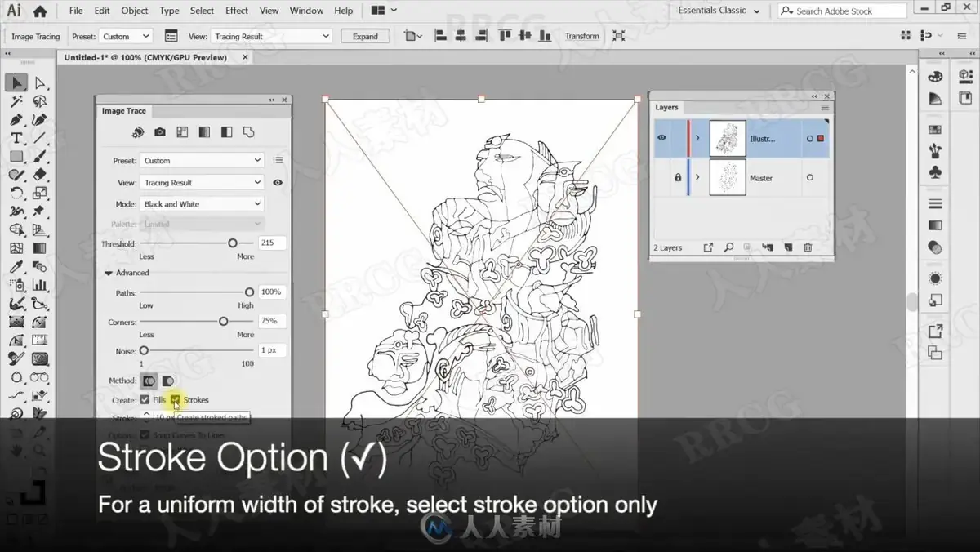Select the Selection (black arrow) tool

(16, 83)
